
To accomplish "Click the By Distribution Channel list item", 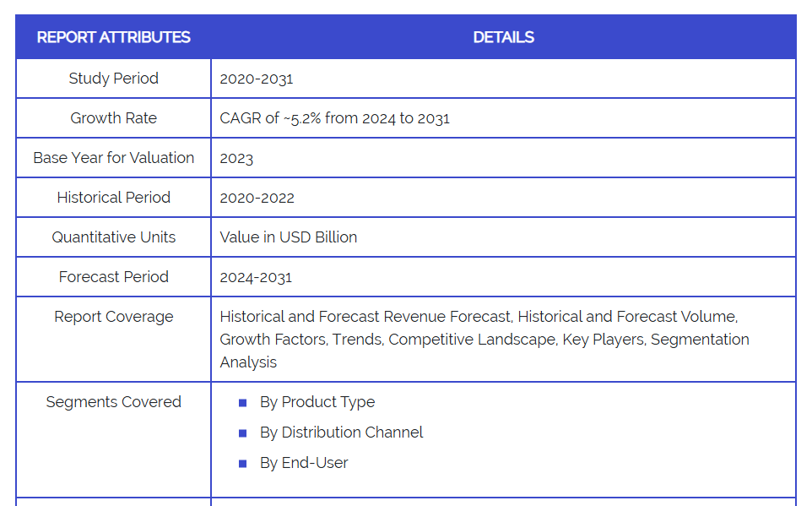I will coord(341,433).
